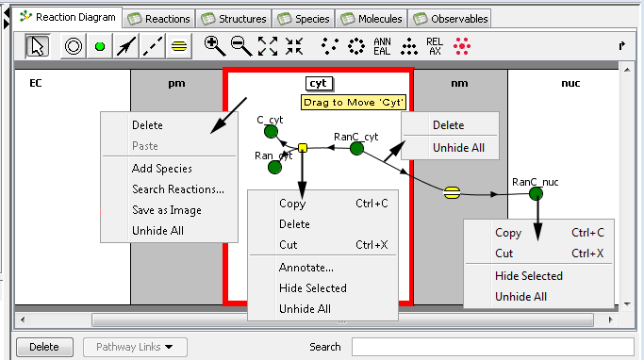Choose Save as Image menu entry

(x=169, y=210)
